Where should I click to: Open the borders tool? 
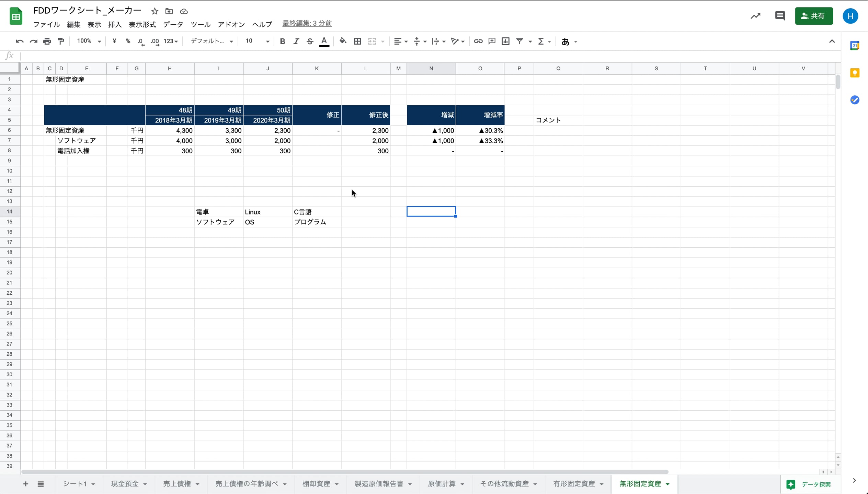[x=357, y=41]
